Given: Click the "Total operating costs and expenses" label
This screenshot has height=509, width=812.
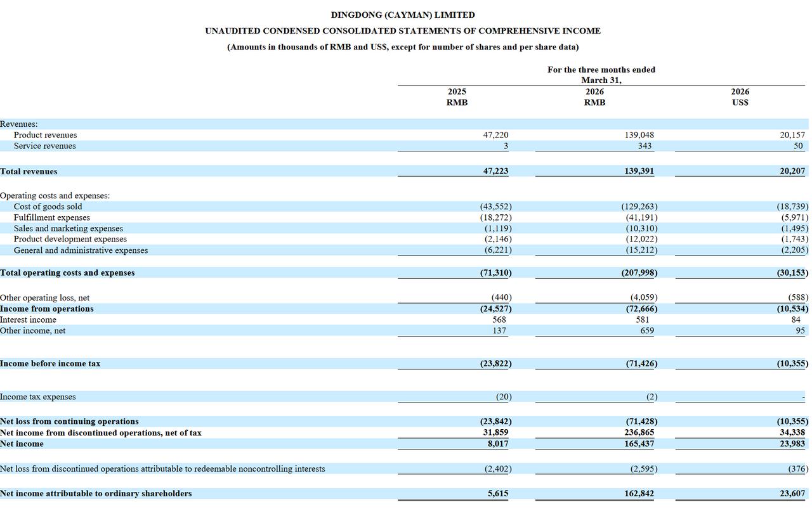Looking at the screenshot, I should [67, 273].
